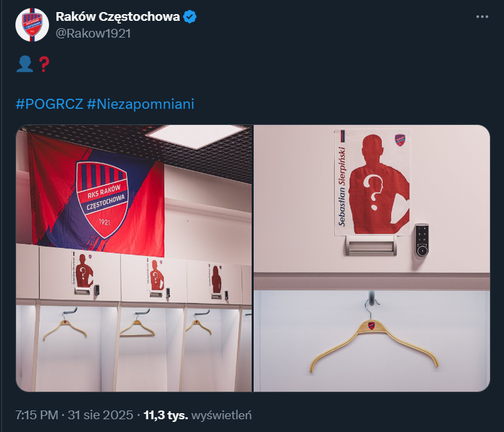The height and width of the screenshot is (432, 504).
Task: Click the 7:15 PM timestamp
Action: [x=37, y=415]
